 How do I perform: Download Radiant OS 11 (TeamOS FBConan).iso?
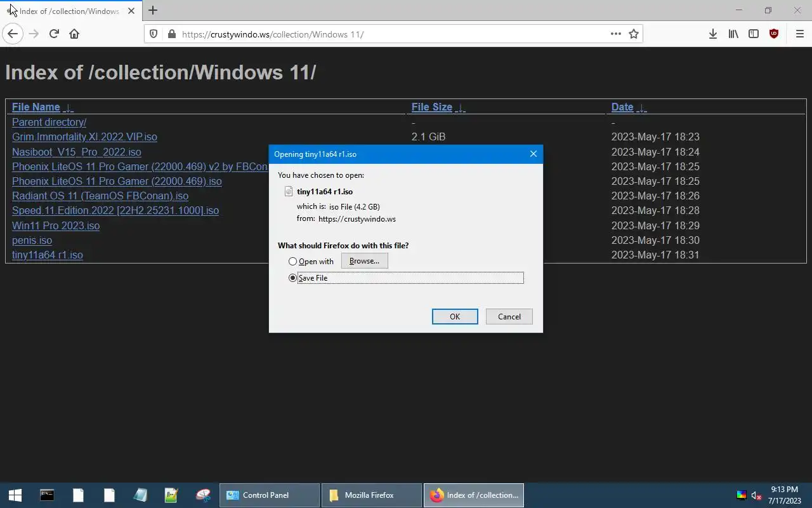point(100,196)
